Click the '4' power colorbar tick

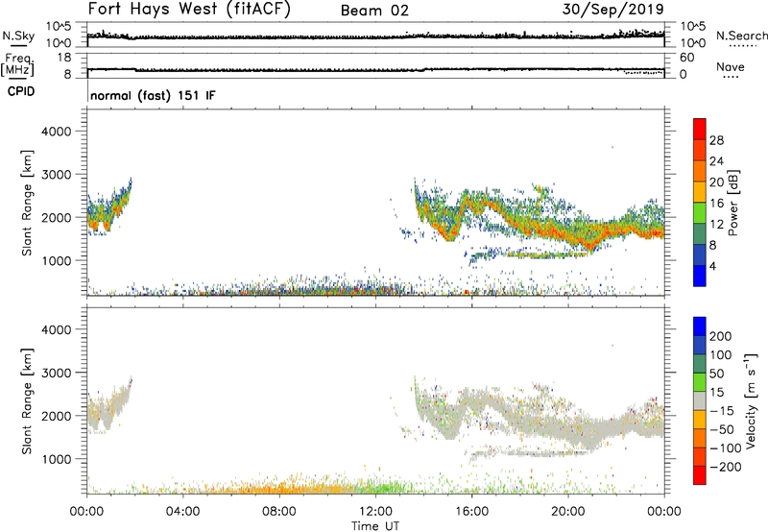713,266
